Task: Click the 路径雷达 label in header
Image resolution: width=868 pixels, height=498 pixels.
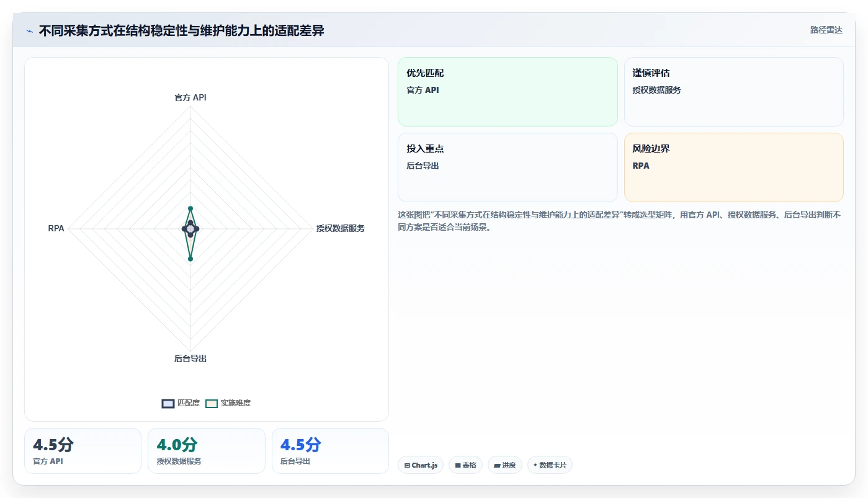Action: (x=826, y=30)
